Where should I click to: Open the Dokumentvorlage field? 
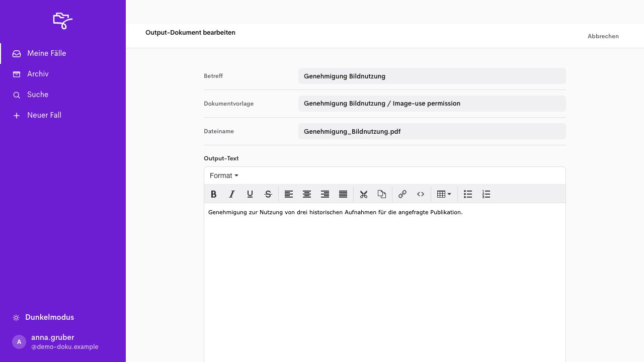point(432,104)
